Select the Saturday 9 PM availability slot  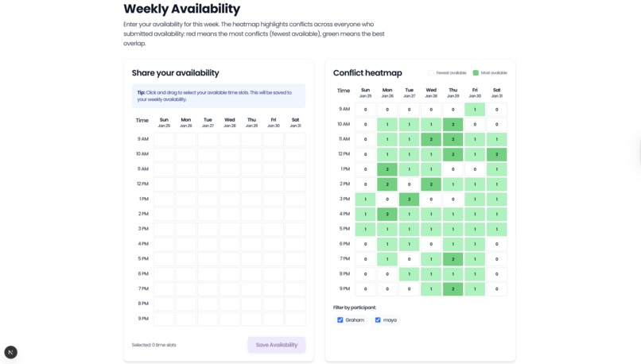pyautogui.click(x=295, y=319)
